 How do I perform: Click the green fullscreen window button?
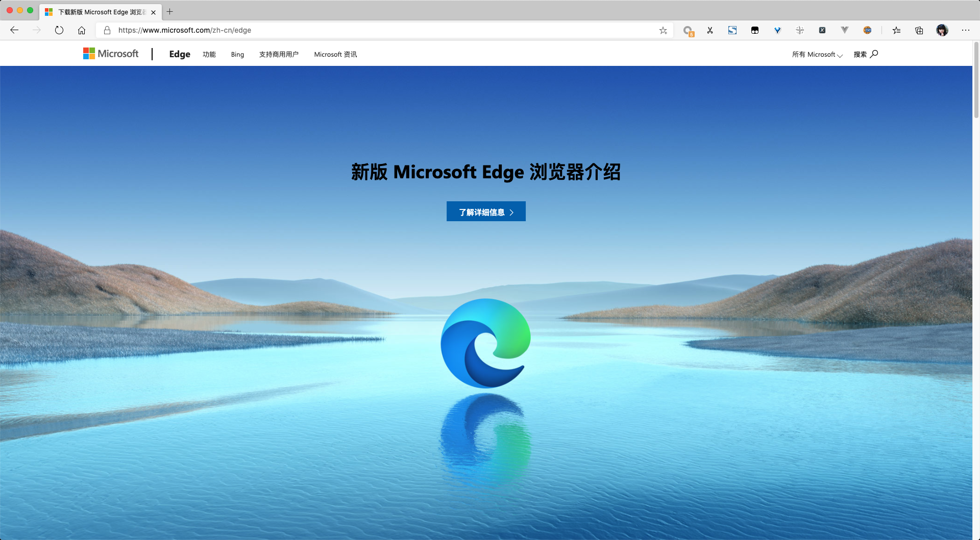(x=30, y=10)
